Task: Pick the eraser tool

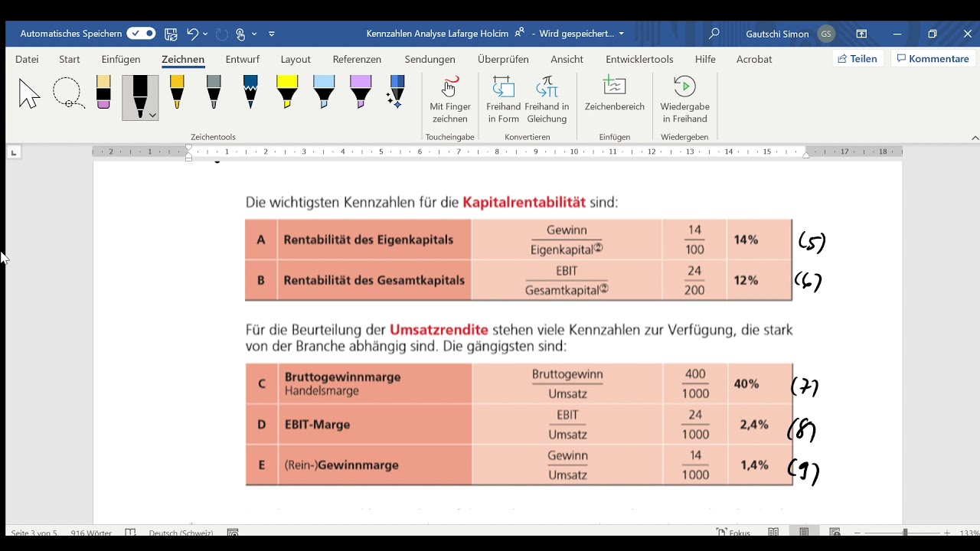Action: tap(103, 93)
